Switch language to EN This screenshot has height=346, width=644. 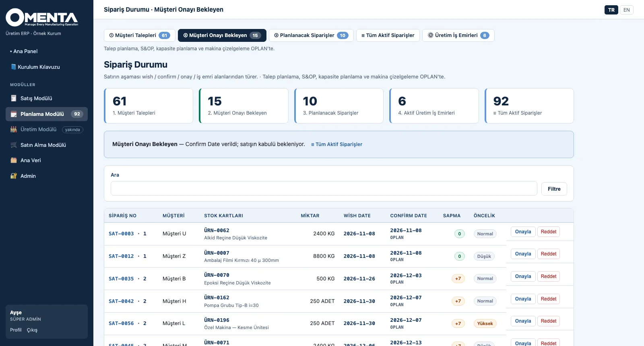(x=627, y=10)
